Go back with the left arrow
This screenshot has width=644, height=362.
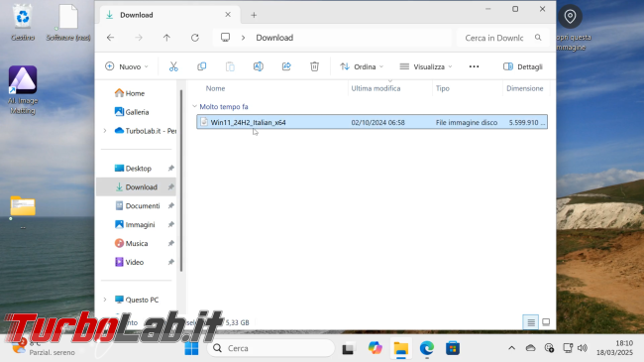point(111,38)
